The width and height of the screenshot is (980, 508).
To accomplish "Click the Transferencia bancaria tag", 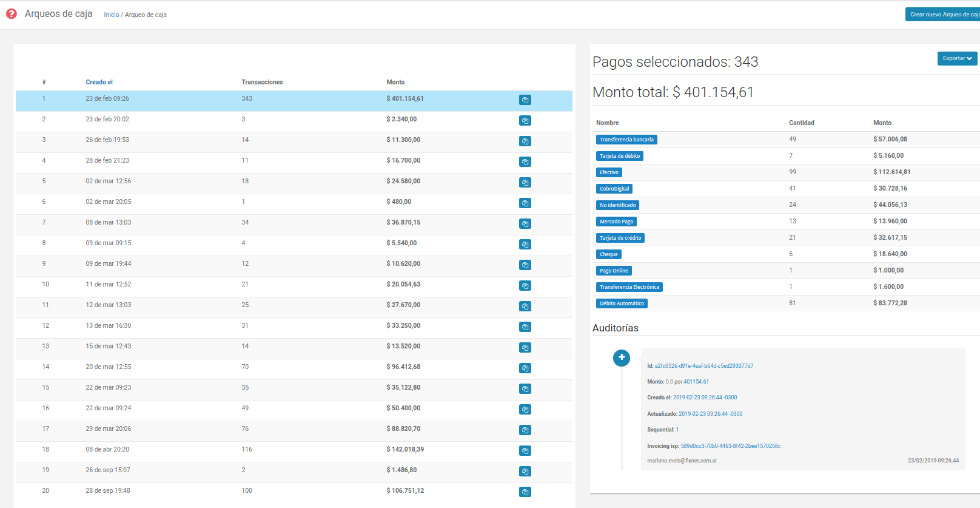I will pos(626,140).
